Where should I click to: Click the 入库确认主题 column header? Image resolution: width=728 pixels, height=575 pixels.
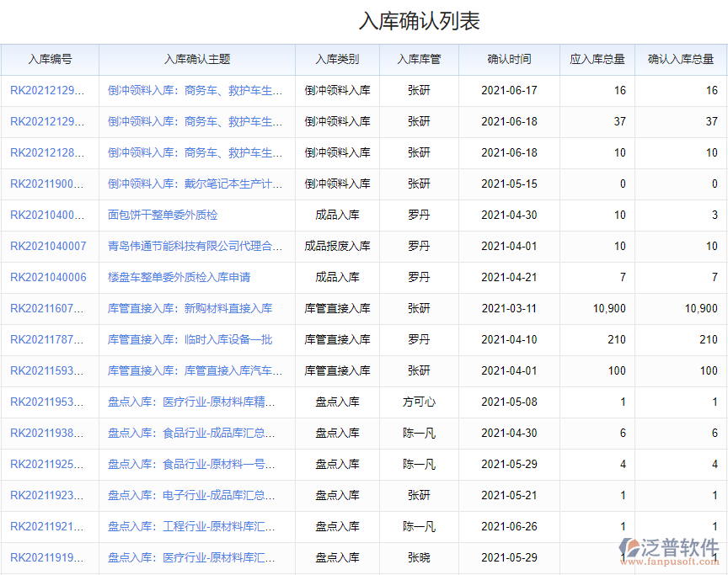point(196,60)
